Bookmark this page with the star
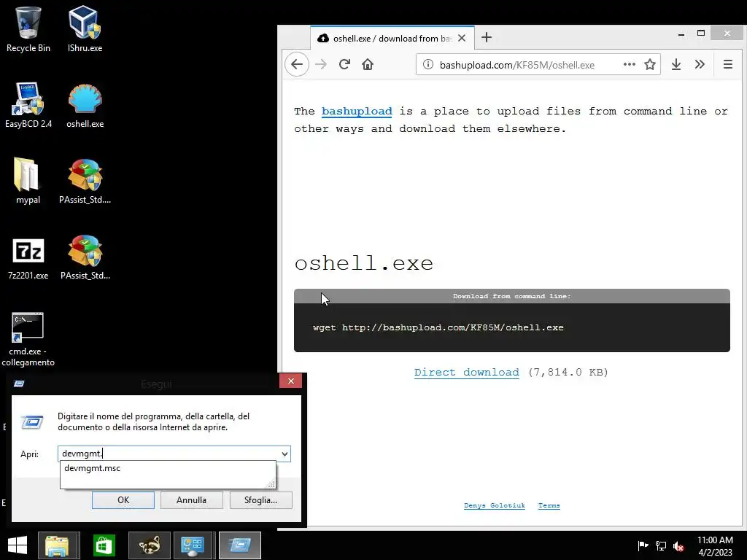 click(x=650, y=64)
